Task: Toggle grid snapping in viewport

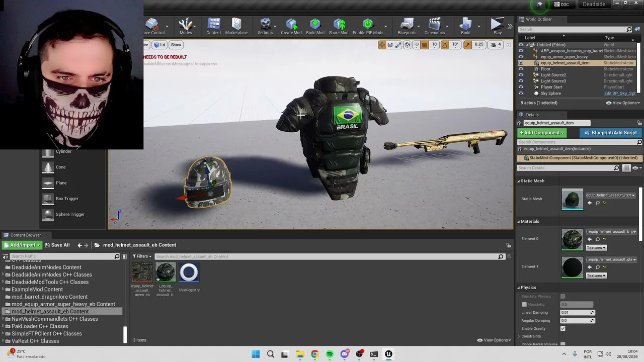Action: [x=425, y=45]
